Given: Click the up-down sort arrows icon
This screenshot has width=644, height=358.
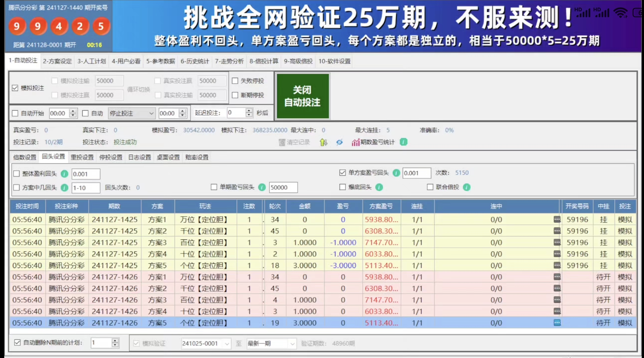Looking at the screenshot, I should point(323,142).
